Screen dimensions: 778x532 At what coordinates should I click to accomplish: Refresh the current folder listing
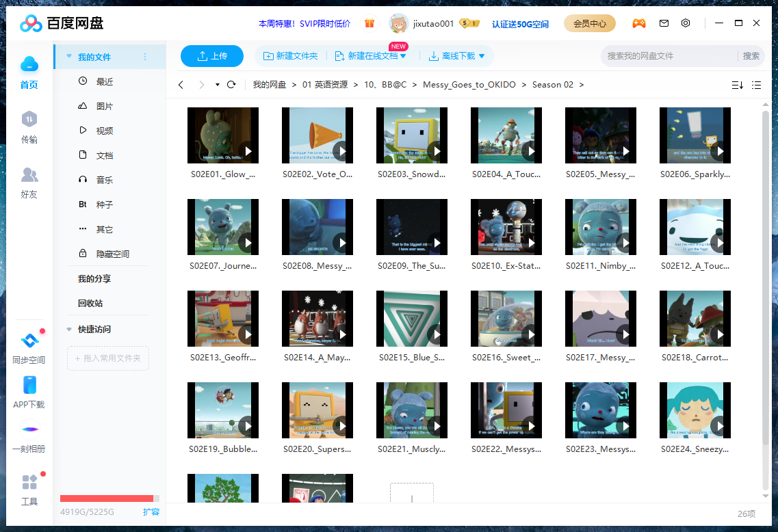tap(231, 85)
